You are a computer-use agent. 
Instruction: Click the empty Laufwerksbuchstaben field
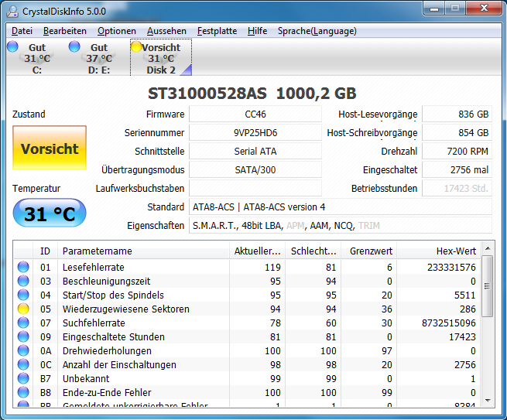[255, 189]
